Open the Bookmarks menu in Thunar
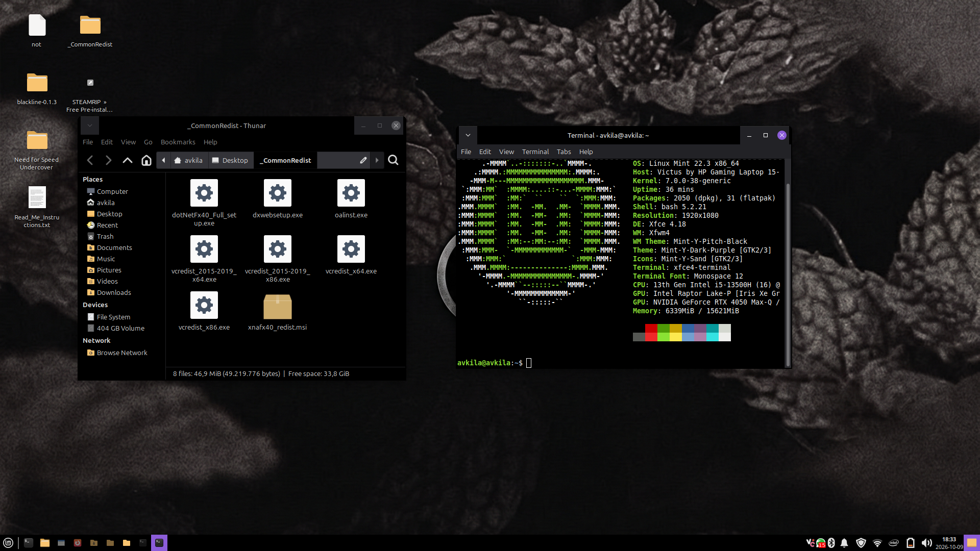The height and width of the screenshot is (551, 980). (x=178, y=142)
